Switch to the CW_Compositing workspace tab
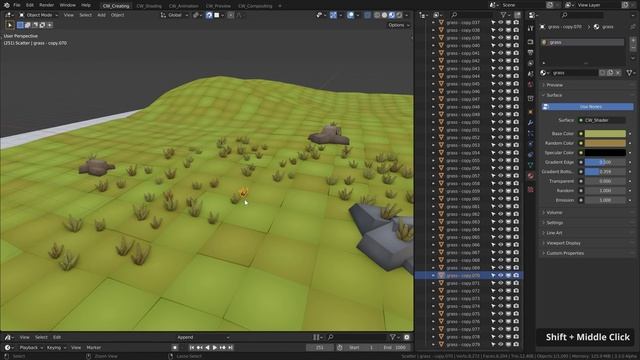Image resolution: width=640 pixels, height=360 pixels. pos(255,6)
